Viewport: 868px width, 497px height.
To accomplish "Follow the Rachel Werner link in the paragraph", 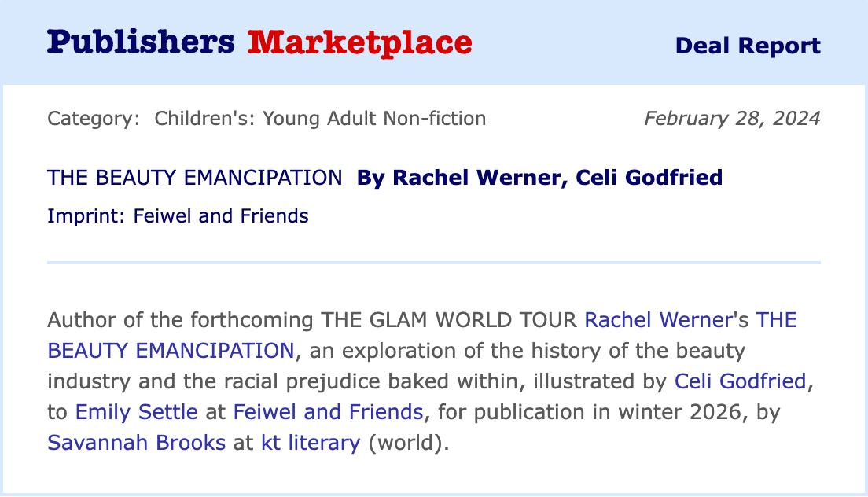I will point(659,320).
